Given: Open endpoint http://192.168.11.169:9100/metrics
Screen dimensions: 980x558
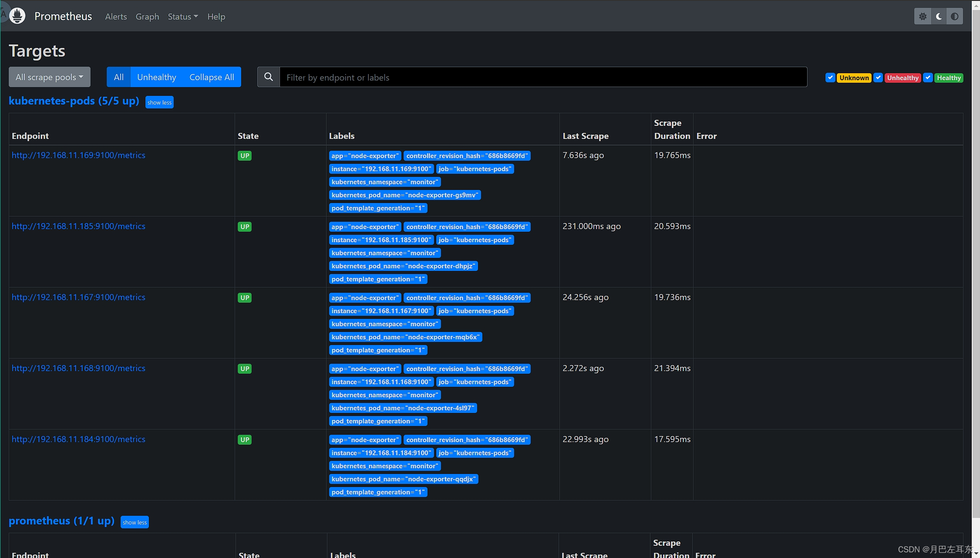Looking at the screenshot, I should [x=78, y=155].
